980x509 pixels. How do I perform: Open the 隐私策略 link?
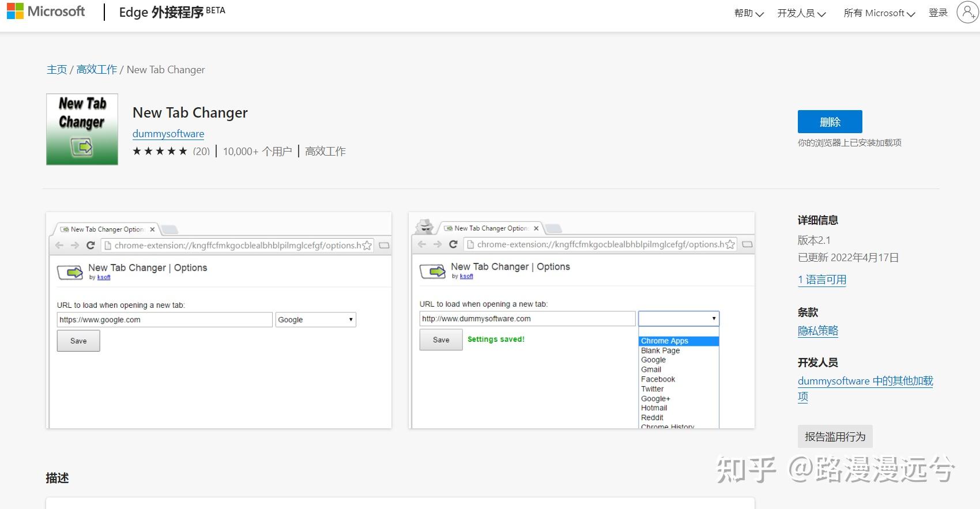[818, 331]
